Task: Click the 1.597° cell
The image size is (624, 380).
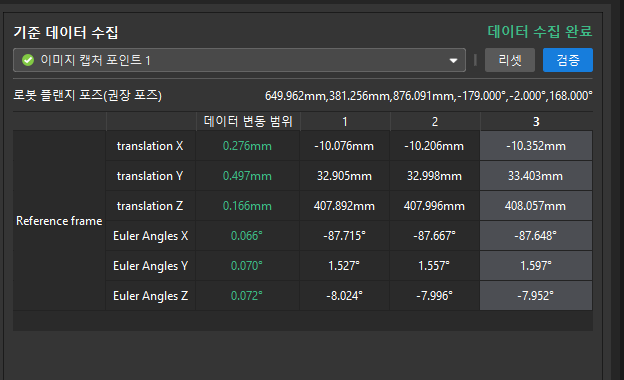Action: [x=536, y=266]
